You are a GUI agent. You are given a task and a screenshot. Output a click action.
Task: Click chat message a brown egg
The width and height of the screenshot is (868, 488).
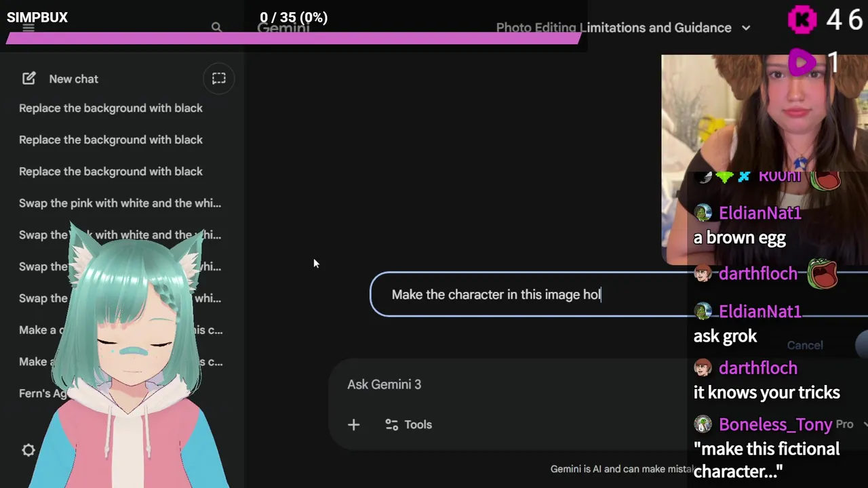point(739,238)
